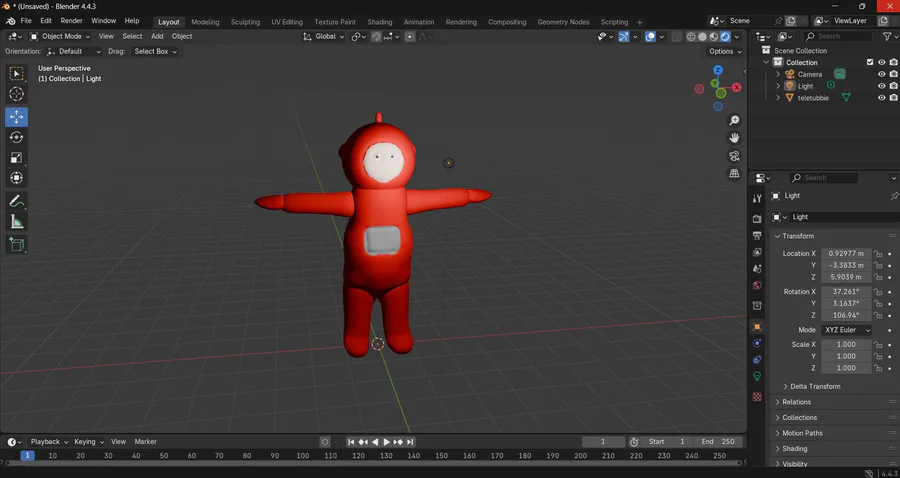The width and height of the screenshot is (900, 478).
Task: Play the animation forward
Action: 386,442
